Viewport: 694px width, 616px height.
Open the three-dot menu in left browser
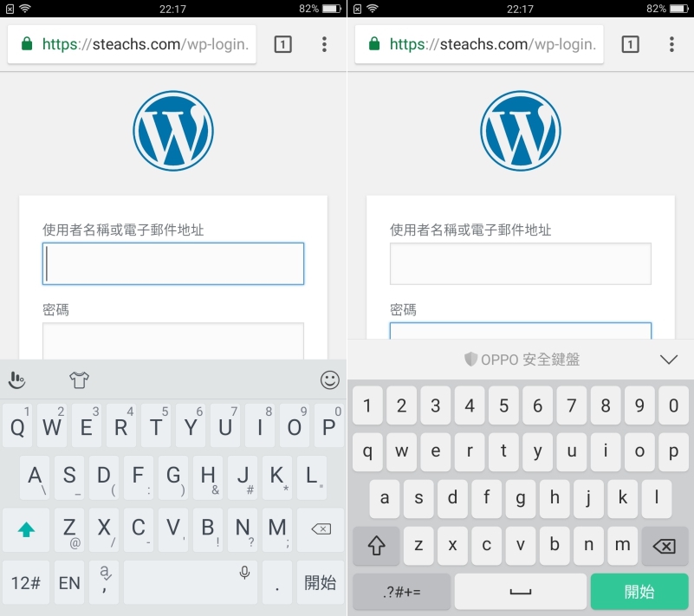[324, 44]
